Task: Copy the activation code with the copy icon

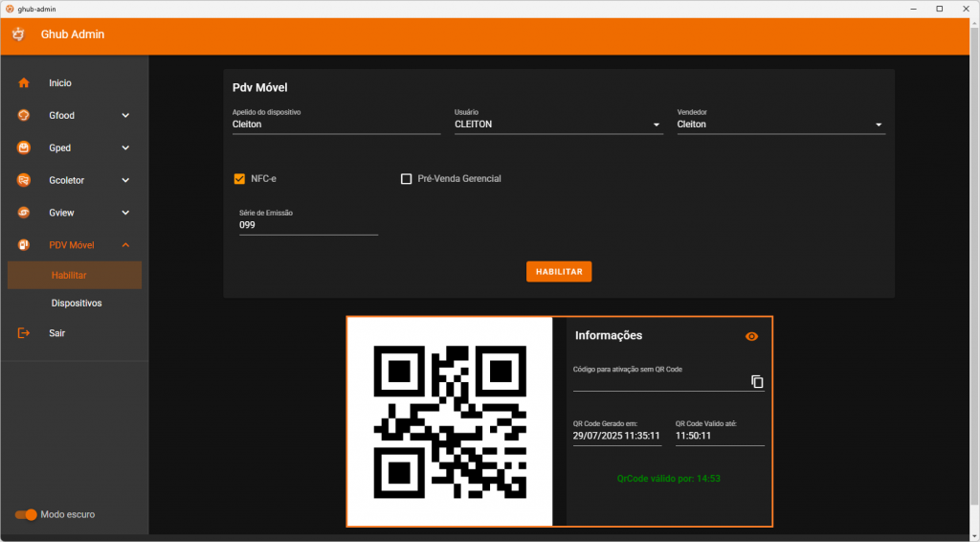Action: [x=757, y=381]
